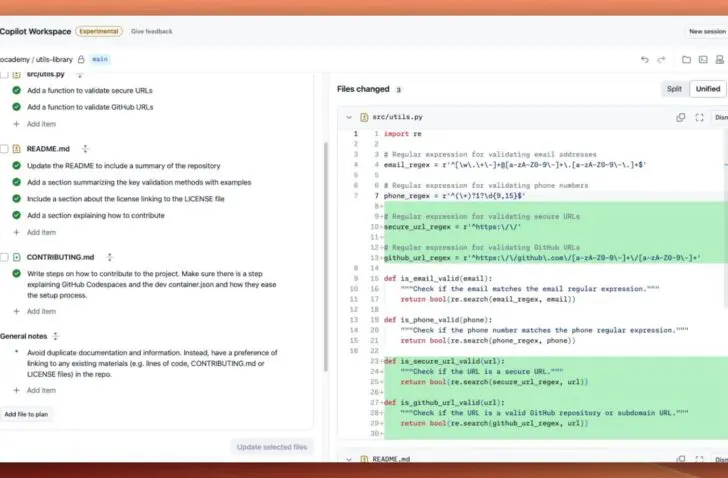Click plus icon under General notes

click(17, 390)
